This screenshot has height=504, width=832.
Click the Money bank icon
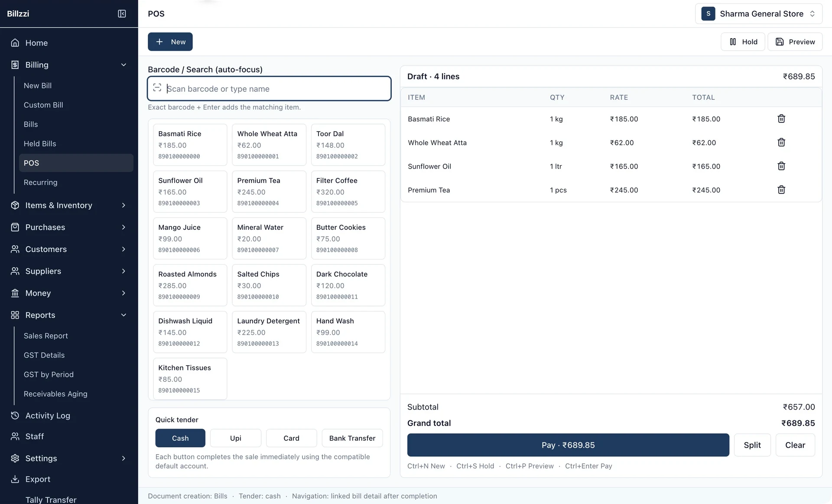click(x=15, y=293)
